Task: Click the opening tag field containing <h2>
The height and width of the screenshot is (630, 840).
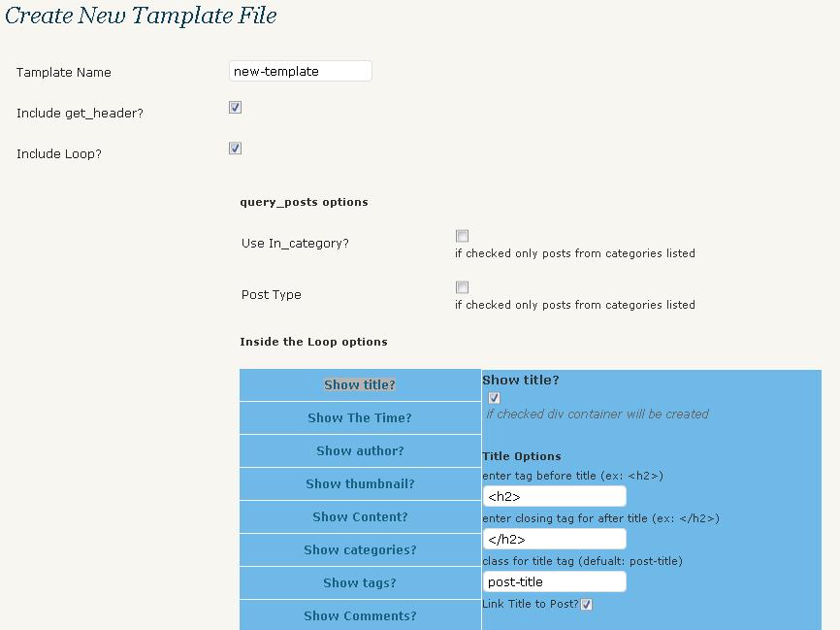Action: click(x=555, y=496)
